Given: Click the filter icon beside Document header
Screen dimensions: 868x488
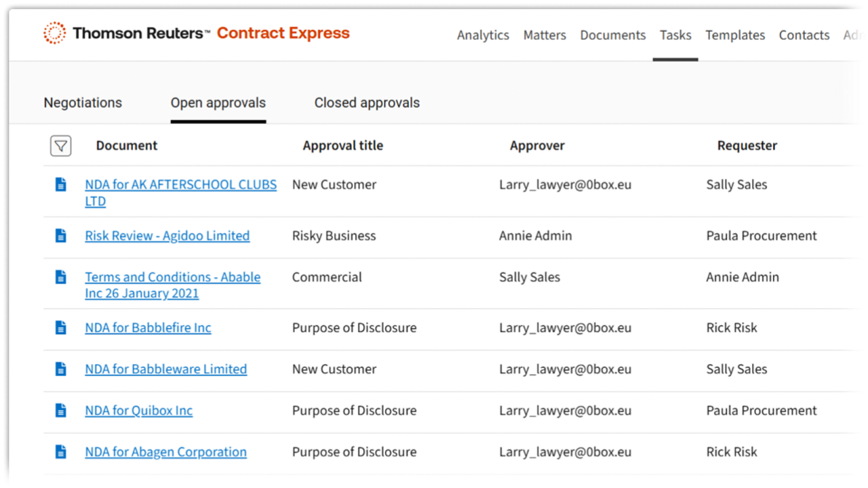Looking at the screenshot, I should 61,146.
